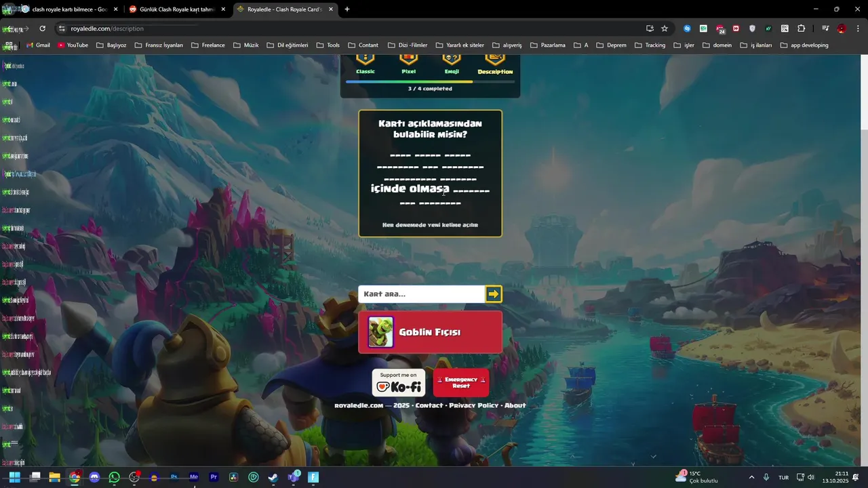Close the Royaledle tab

(x=330, y=9)
